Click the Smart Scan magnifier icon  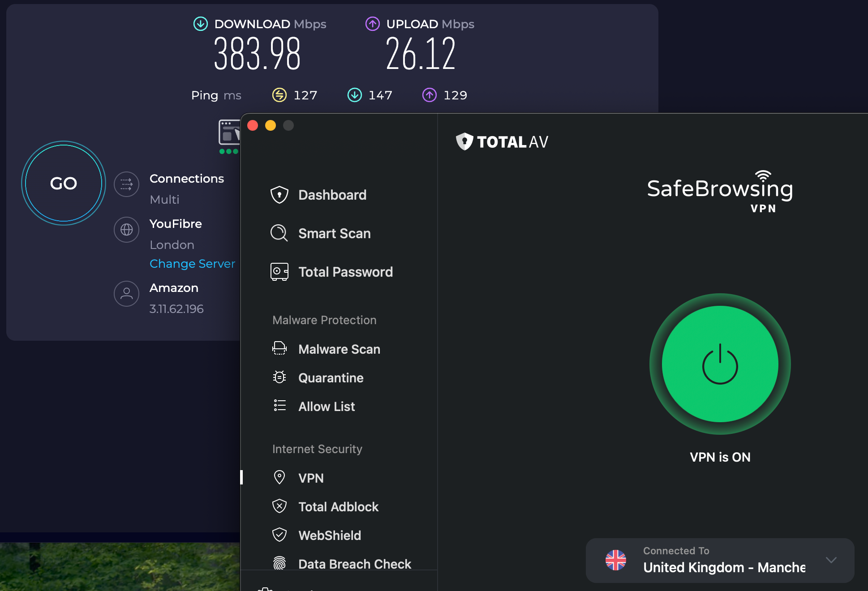(279, 233)
